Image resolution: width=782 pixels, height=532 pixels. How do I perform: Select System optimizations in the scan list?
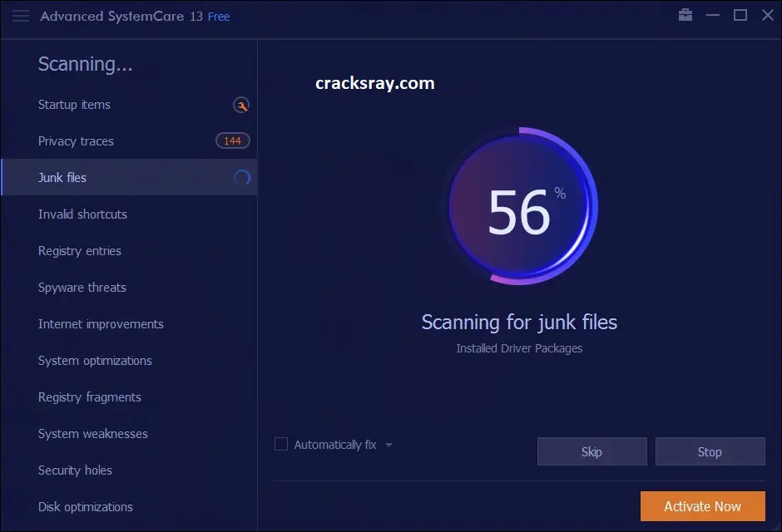click(129, 361)
